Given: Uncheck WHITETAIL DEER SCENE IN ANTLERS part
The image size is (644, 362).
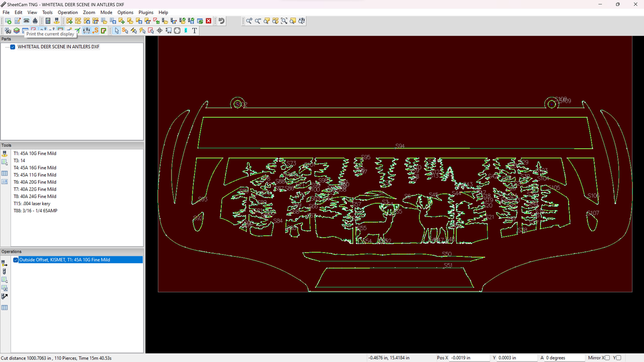Looking at the screenshot, I should (13, 47).
